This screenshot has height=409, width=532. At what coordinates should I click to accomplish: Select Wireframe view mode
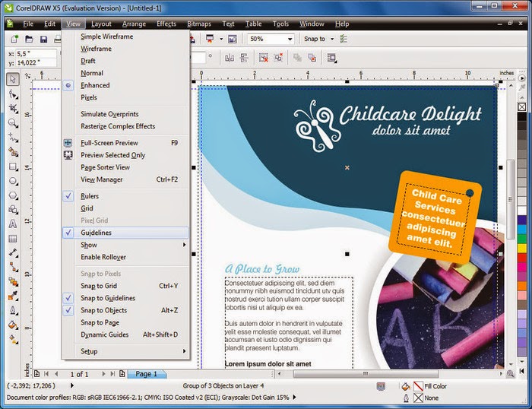coord(125,49)
